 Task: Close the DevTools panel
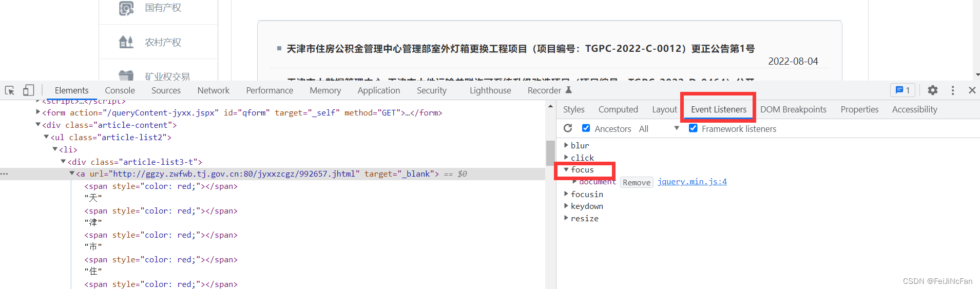click(x=972, y=90)
